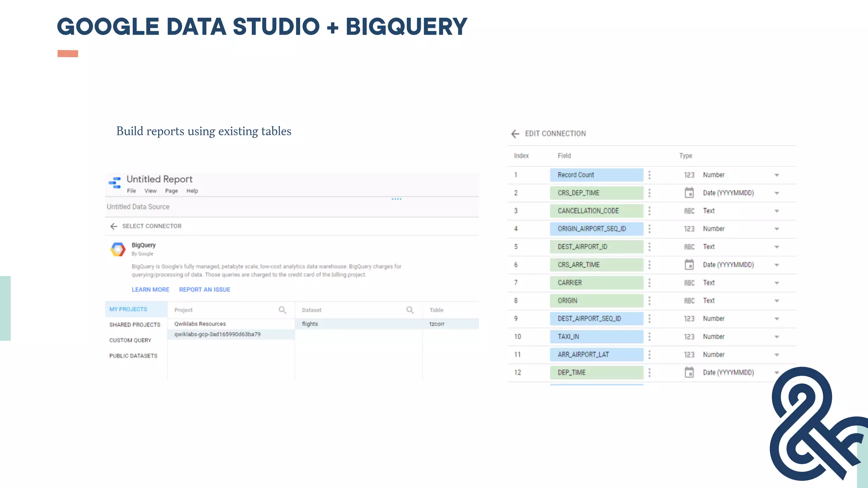This screenshot has height=488, width=868.
Task: Select project qwiklabs-gcp-3ad165990d63ba79
Action: point(231,335)
